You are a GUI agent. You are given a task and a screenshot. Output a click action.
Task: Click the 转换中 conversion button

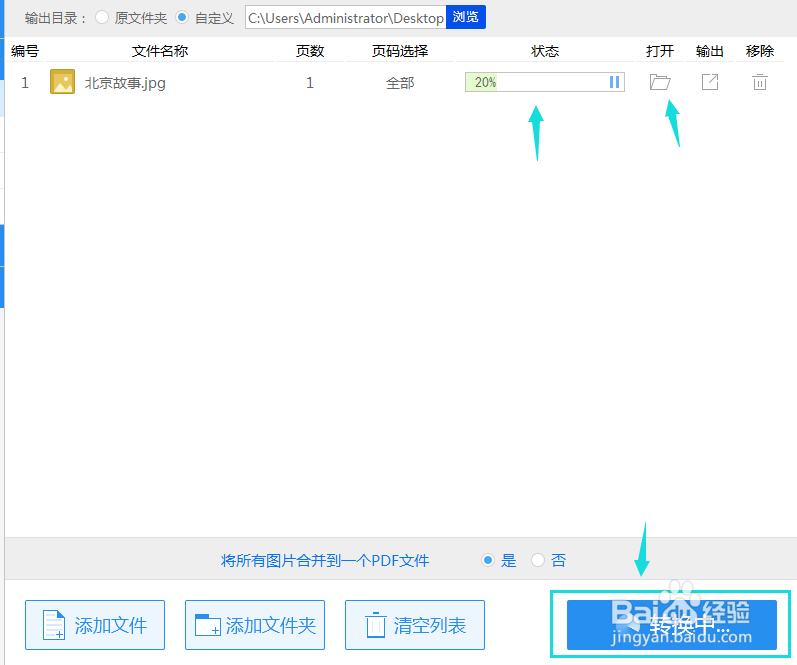click(x=671, y=625)
